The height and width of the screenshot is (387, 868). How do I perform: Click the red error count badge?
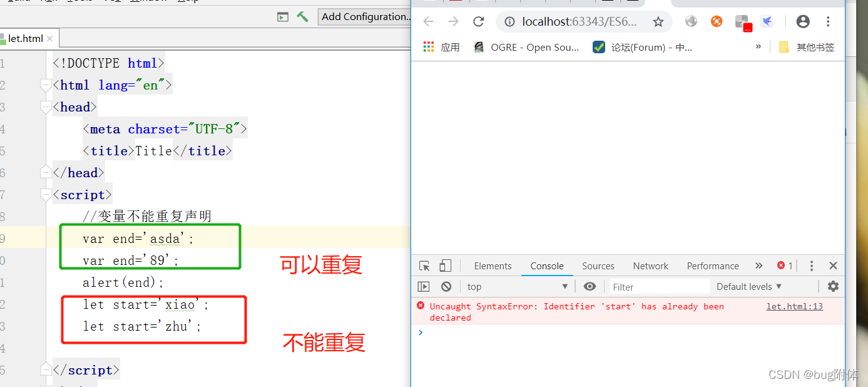785,266
